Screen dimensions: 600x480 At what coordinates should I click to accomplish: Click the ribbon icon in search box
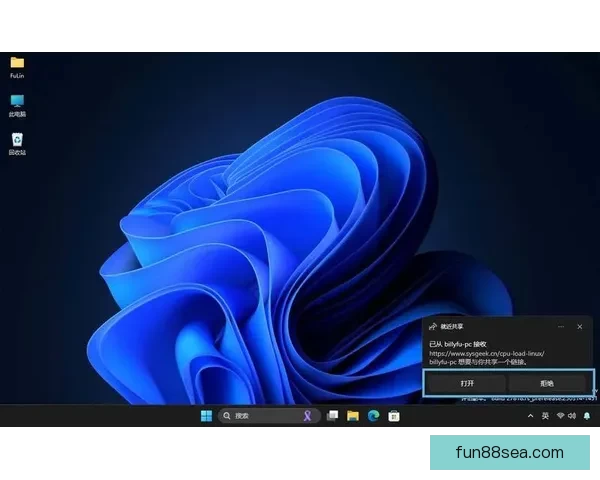click(x=307, y=416)
